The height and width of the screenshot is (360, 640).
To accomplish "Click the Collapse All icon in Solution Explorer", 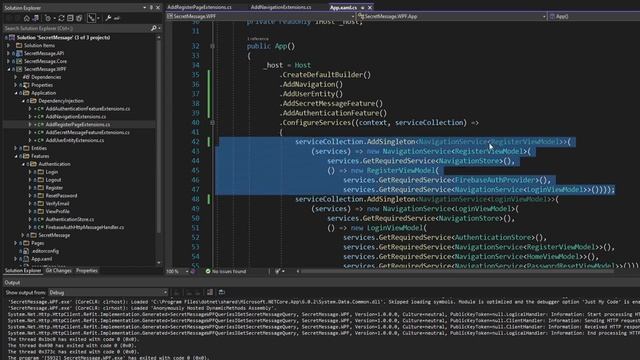I will [70, 18].
